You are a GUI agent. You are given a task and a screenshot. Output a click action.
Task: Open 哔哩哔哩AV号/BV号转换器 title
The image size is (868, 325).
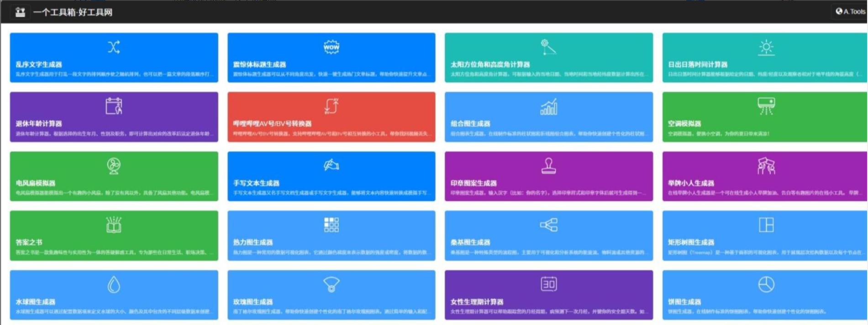272,123
